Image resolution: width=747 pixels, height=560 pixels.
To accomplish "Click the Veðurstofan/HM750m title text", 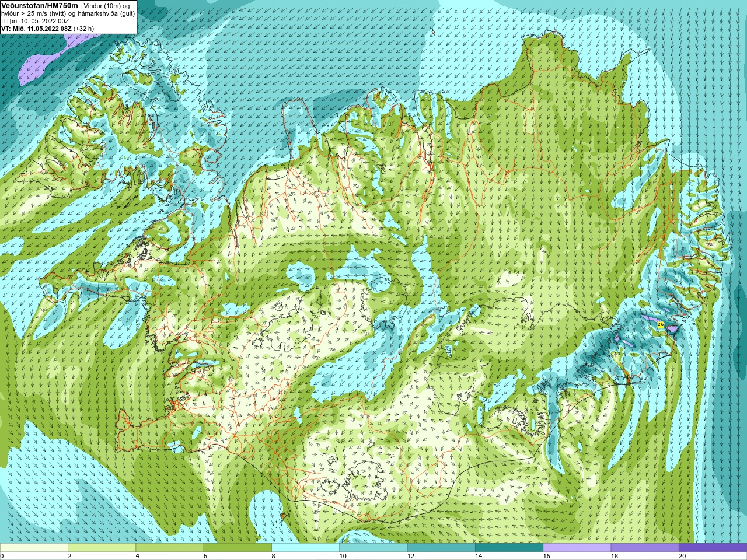I will (40, 5).
